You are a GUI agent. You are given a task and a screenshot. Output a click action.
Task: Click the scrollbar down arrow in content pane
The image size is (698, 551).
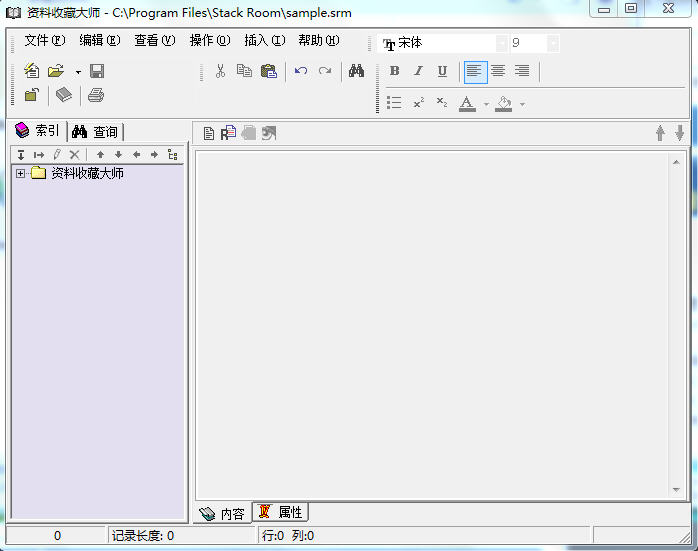[676, 490]
